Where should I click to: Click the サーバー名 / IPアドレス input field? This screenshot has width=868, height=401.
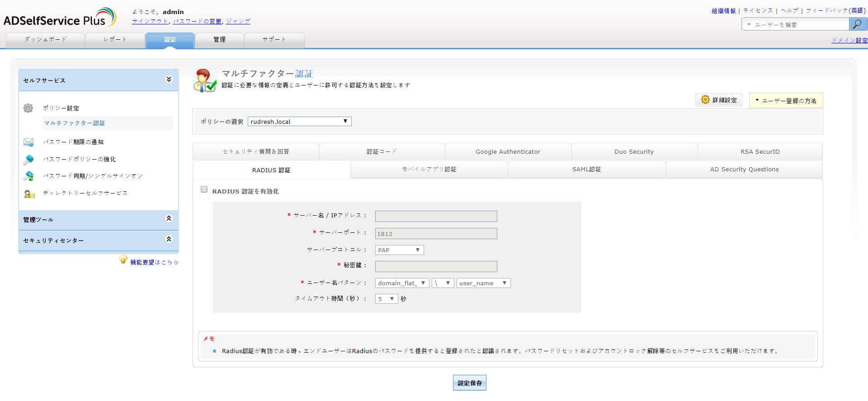coord(436,216)
